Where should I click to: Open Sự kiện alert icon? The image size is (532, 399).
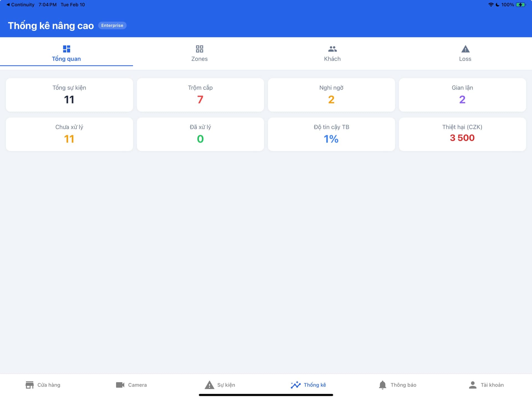click(209, 385)
